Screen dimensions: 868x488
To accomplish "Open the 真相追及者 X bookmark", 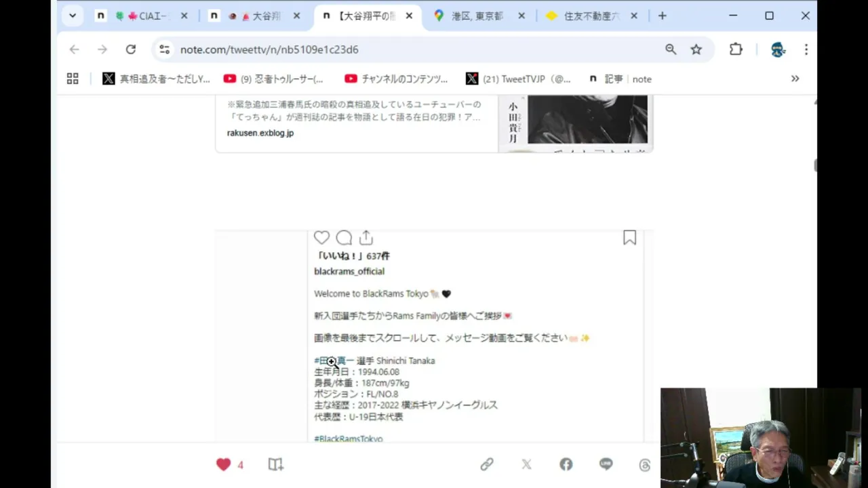I will tap(157, 79).
